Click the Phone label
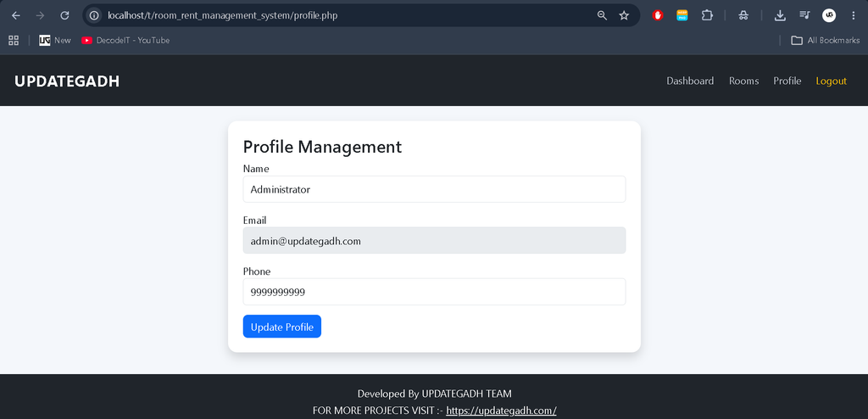Screen dimensions: 868x419 point(257,271)
